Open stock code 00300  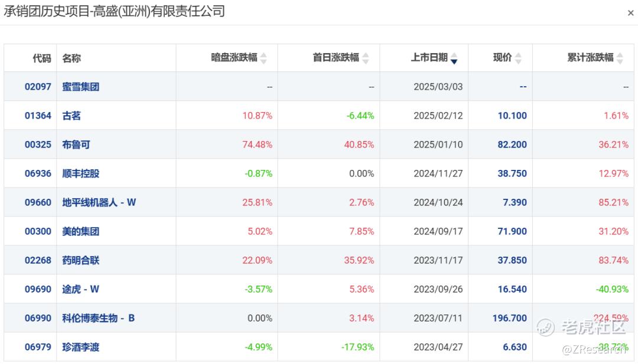tap(38, 231)
